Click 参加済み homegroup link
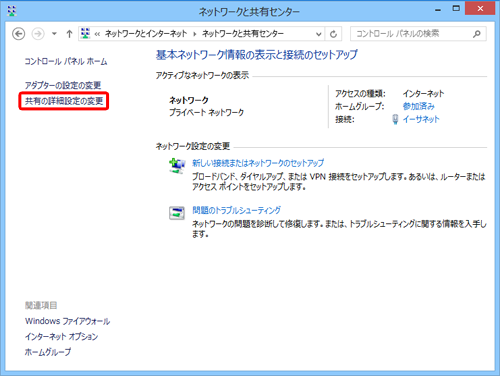500x376 pixels. [x=419, y=106]
